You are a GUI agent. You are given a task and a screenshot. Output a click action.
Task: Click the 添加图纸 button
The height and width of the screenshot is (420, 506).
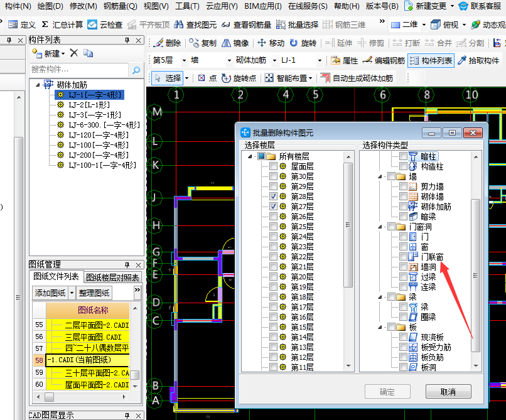[50, 293]
